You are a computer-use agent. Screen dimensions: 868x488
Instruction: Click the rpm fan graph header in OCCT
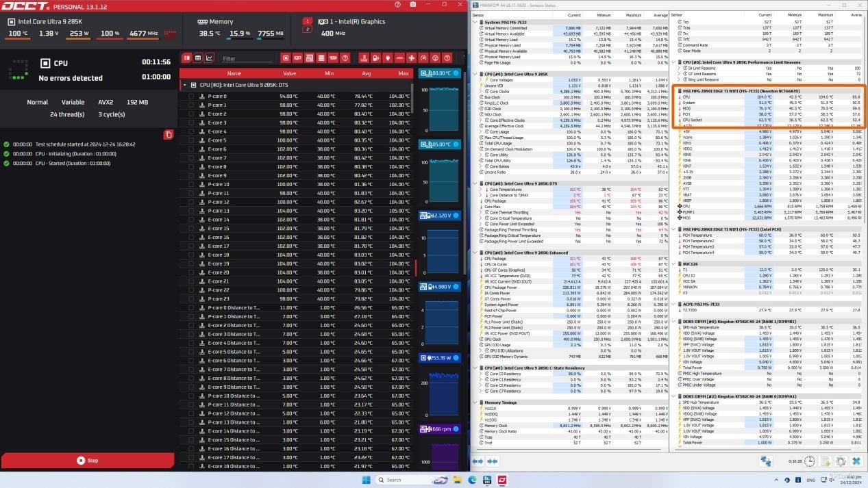tap(440, 428)
